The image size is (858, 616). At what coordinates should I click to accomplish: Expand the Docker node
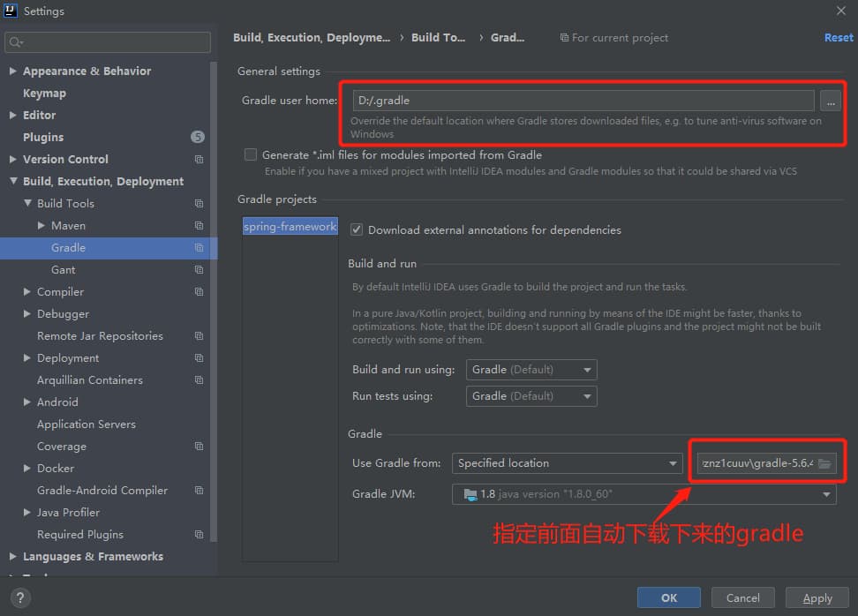(26, 469)
